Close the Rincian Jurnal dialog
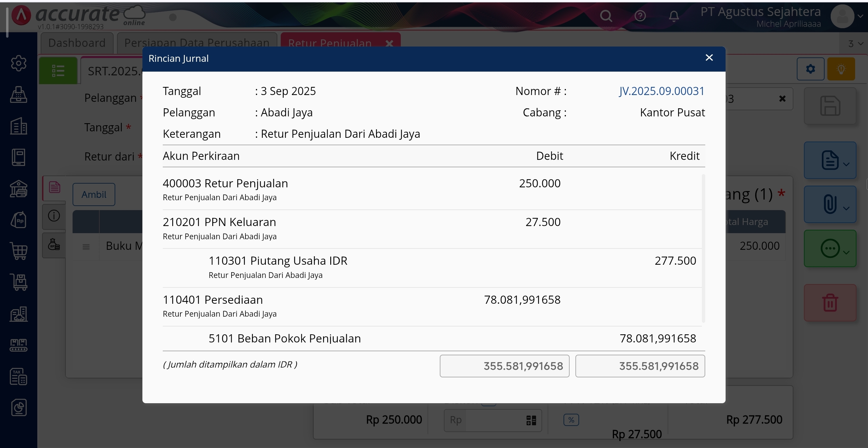 coord(709,58)
